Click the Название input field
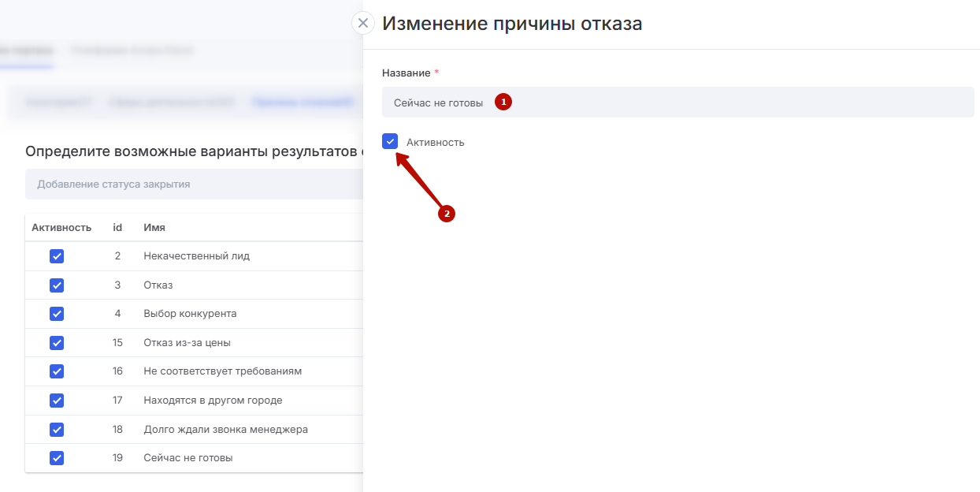This screenshot has width=980, height=492. [x=677, y=102]
